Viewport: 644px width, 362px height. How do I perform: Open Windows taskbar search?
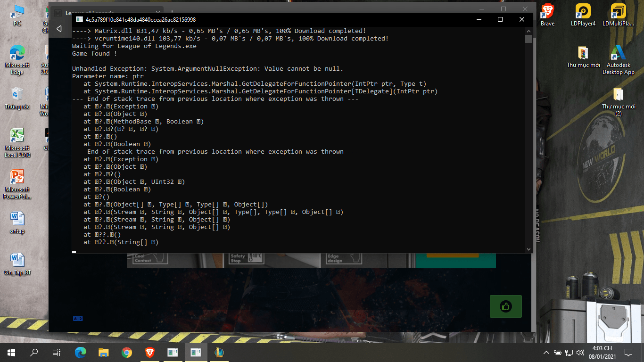coord(34,352)
